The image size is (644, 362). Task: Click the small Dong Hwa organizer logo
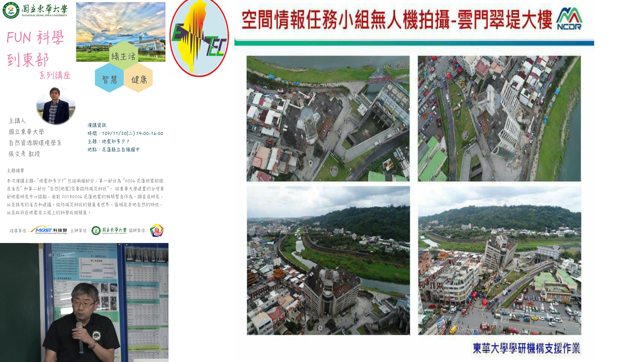tap(109, 230)
